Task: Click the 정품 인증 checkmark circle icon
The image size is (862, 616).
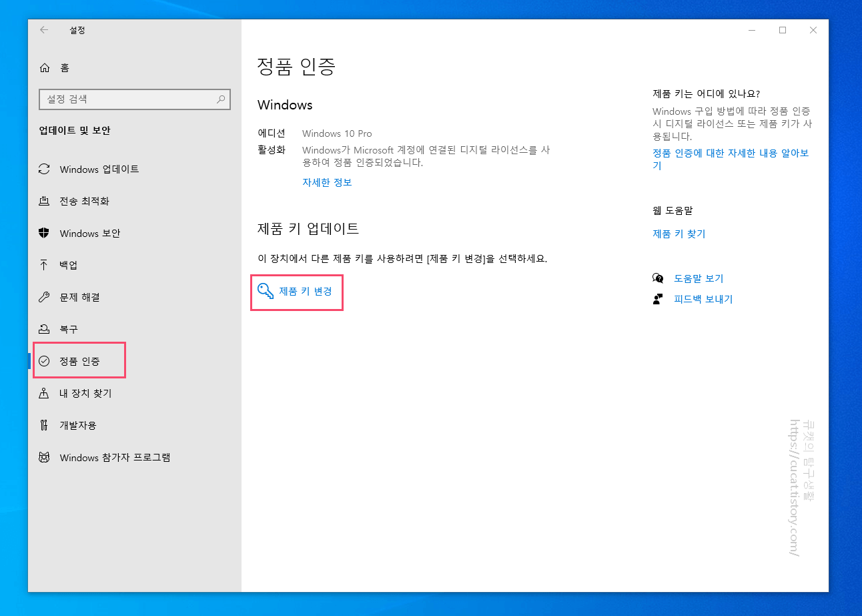Action: click(45, 361)
